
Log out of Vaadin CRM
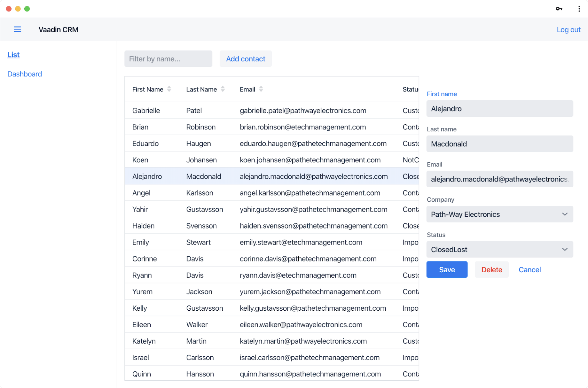tap(568, 29)
